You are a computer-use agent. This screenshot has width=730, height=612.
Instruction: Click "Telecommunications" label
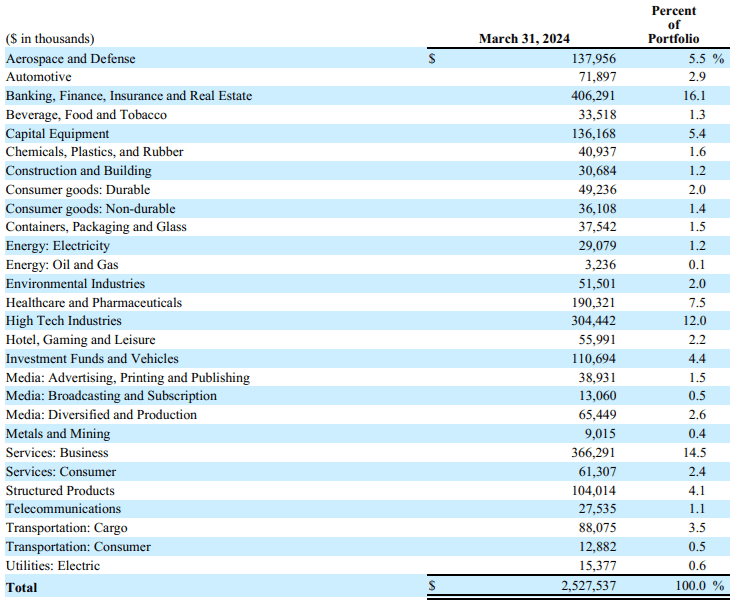tap(63, 509)
